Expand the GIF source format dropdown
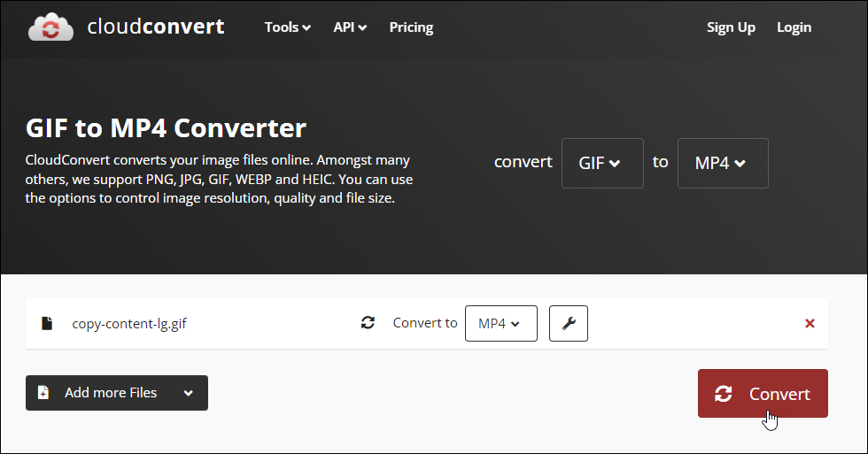Viewport: 868px width, 454px height. (x=602, y=163)
